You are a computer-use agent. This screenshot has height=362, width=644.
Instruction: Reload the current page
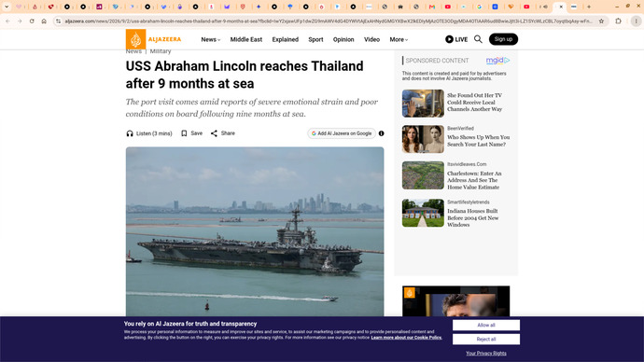pyautogui.click(x=32, y=21)
